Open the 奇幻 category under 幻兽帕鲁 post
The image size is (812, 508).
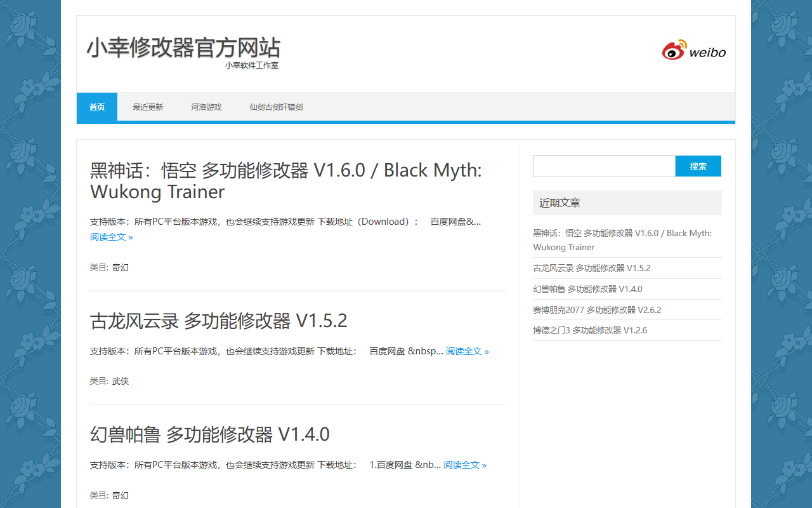[x=121, y=495]
